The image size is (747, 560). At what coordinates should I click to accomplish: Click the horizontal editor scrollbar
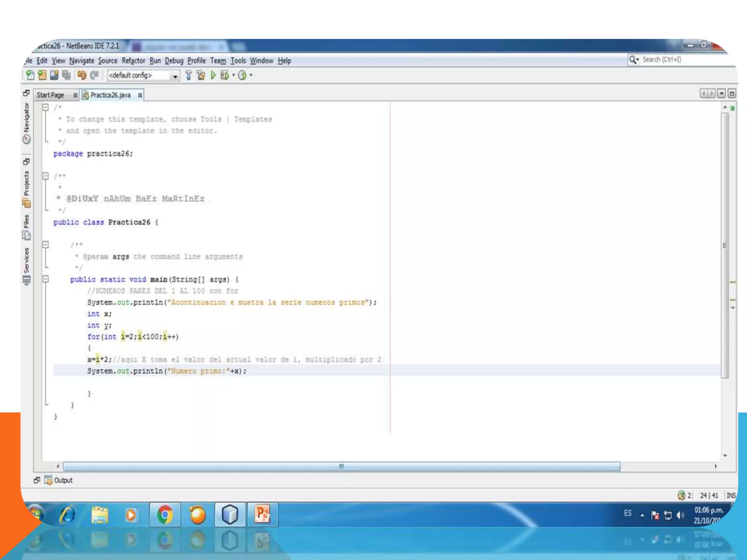[341, 466]
